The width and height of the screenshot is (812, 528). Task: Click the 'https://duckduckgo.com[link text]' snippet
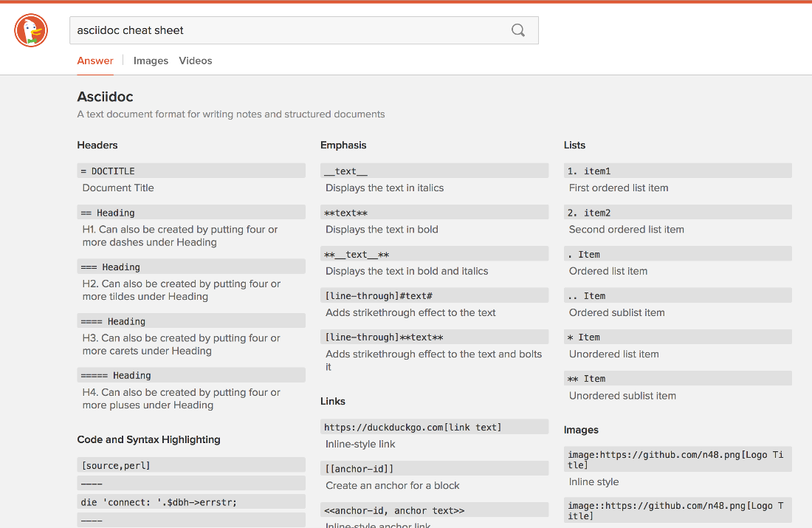[435, 427]
